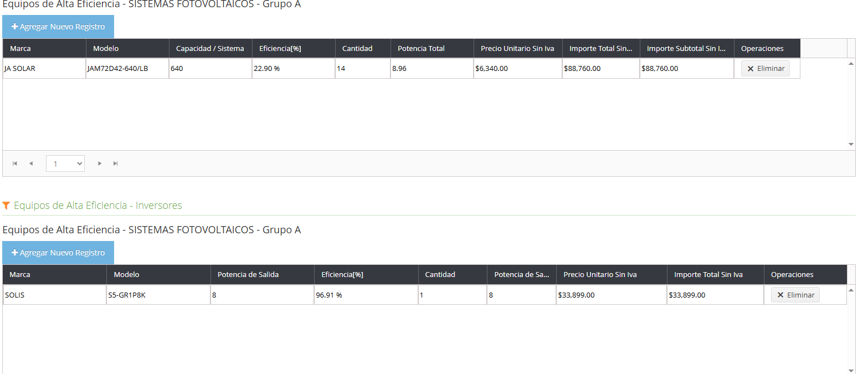Delete the SOLIS inverter row

point(795,295)
